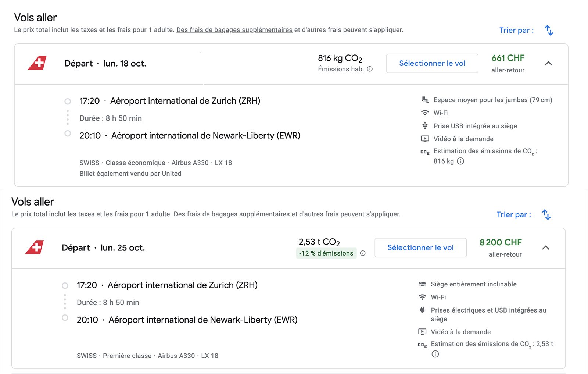Click Newark-Liberty arrival line in 18 oct. flight
This screenshot has width=588, height=374.
[x=190, y=135]
